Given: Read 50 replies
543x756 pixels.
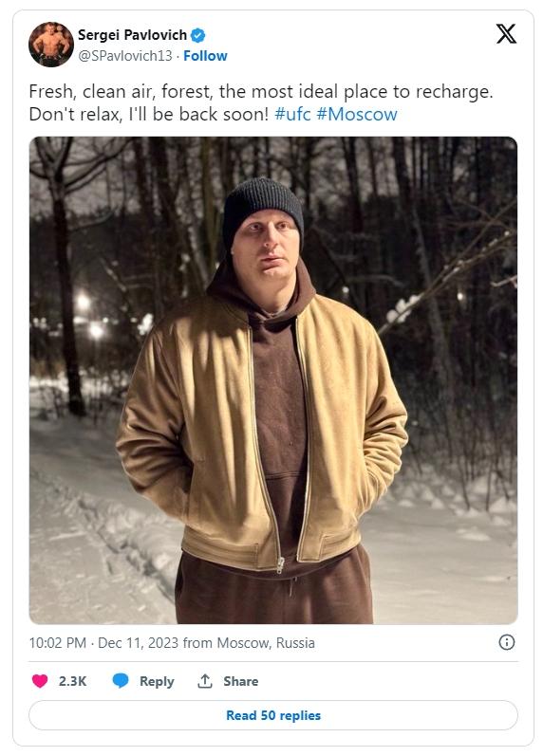Looking at the screenshot, I should (x=273, y=715).
